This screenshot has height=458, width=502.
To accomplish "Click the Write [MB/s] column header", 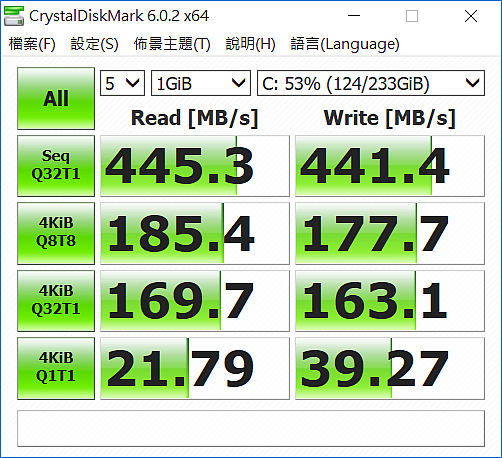I will pos(390,118).
